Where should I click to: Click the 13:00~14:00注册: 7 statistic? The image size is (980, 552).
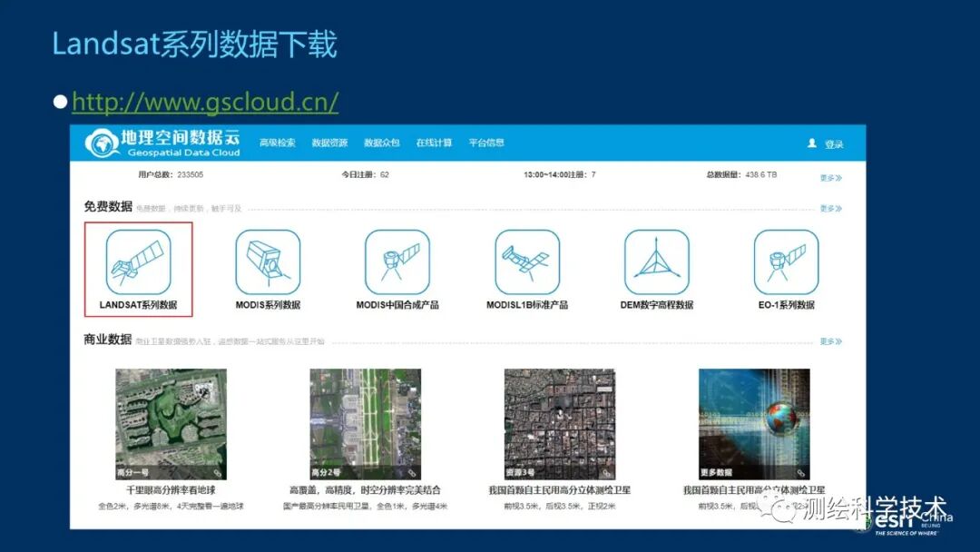coord(559,175)
